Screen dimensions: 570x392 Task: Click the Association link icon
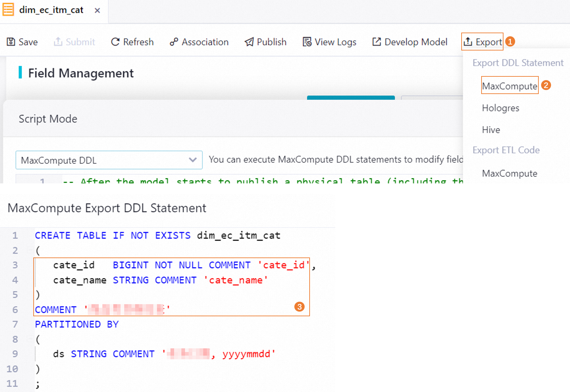(174, 42)
